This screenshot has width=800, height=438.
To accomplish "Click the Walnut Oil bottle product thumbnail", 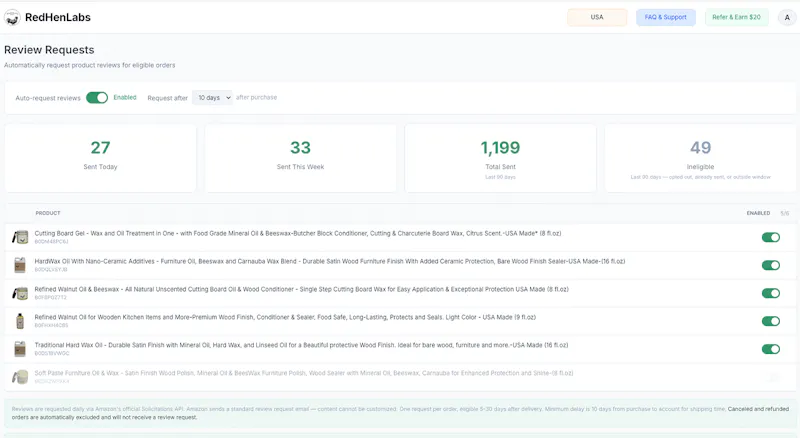I will pyautogui.click(x=20, y=321).
